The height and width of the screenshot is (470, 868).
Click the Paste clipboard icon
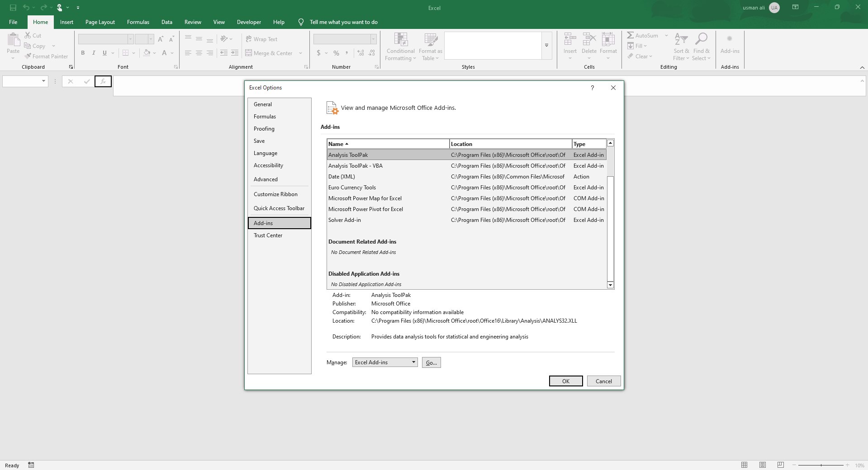click(x=13, y=40)
